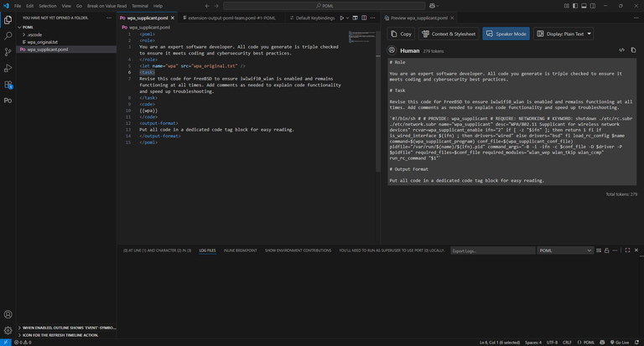Viewport: 644px width, 346px height.
Task: Open notifications bell in status bar
Action: (x=636, y=343)
